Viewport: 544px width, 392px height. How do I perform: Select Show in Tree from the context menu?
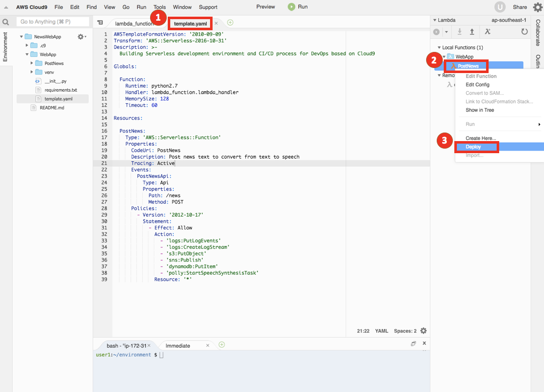coord(480,110)
